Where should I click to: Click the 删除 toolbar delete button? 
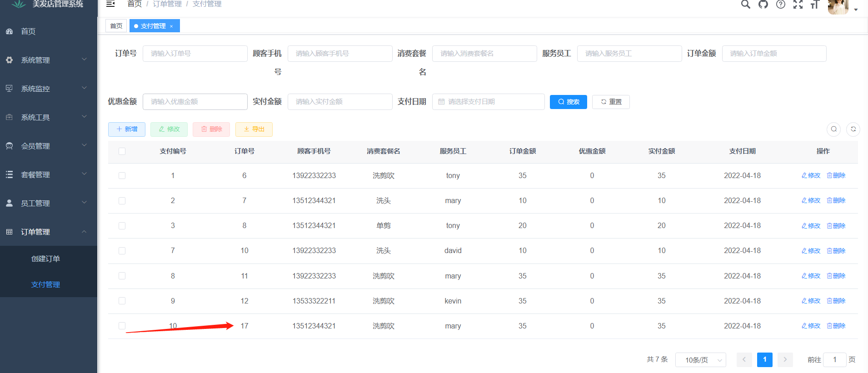tap(211, 129)
